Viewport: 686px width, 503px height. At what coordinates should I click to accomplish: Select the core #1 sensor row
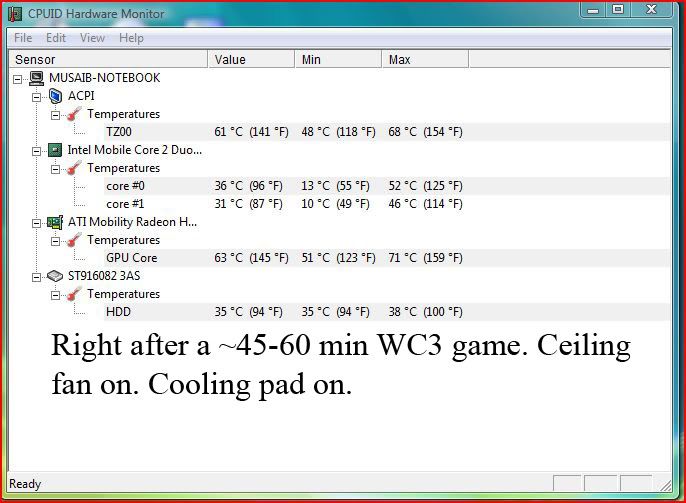pos(387,204)
